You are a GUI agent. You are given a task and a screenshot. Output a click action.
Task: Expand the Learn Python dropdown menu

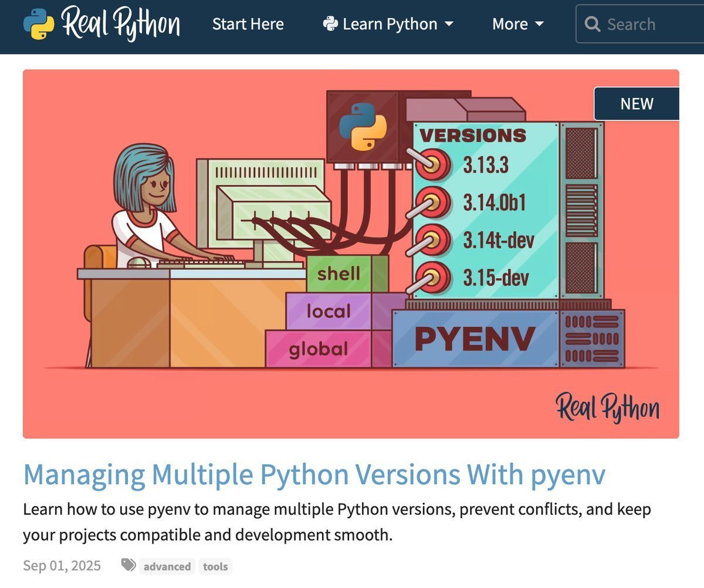388,24
